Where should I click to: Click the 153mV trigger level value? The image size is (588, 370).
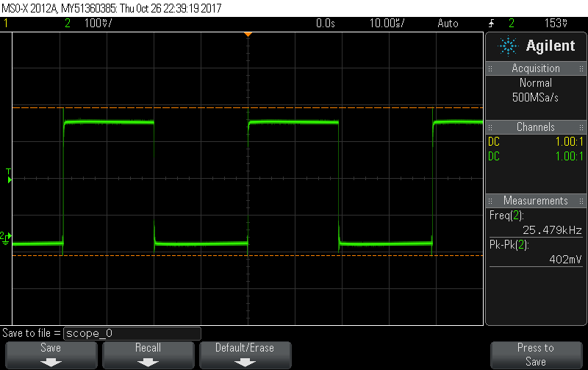[556, 24]
